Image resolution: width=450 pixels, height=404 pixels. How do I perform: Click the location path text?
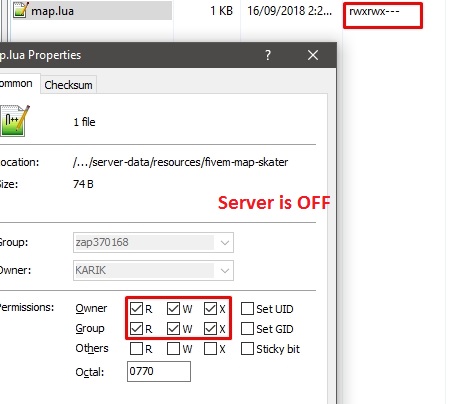click(x=180, y=162)
